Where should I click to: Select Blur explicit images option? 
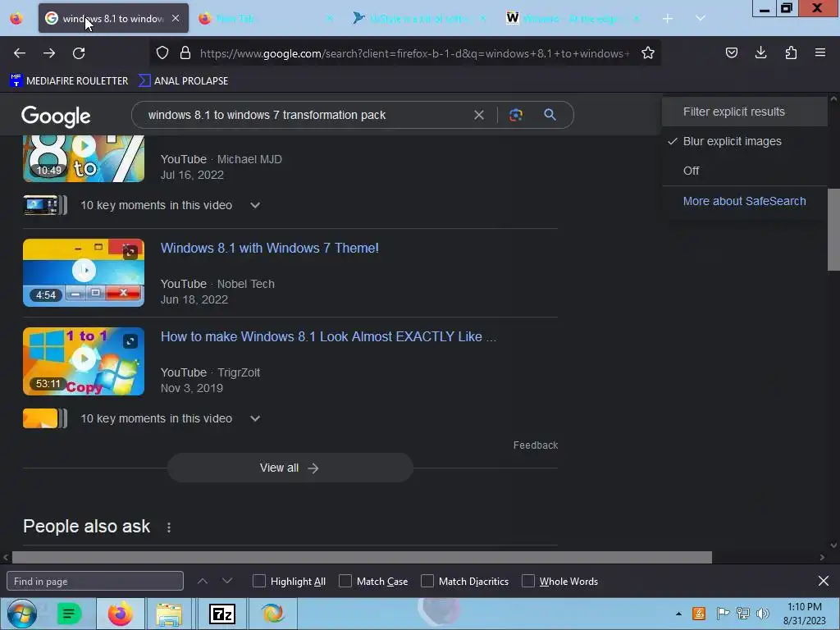tap(745, 141)
